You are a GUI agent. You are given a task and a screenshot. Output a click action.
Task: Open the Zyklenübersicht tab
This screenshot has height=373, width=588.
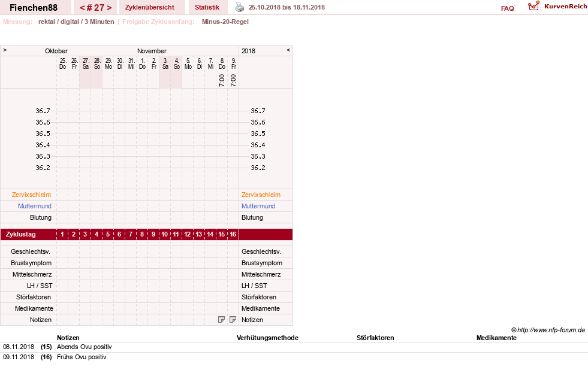150,7
